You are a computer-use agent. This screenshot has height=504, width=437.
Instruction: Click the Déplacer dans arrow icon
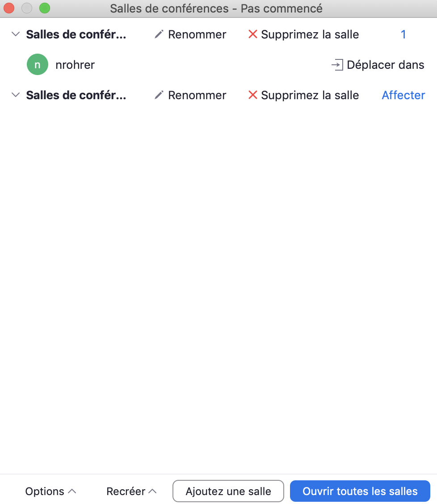coord(336,65)
